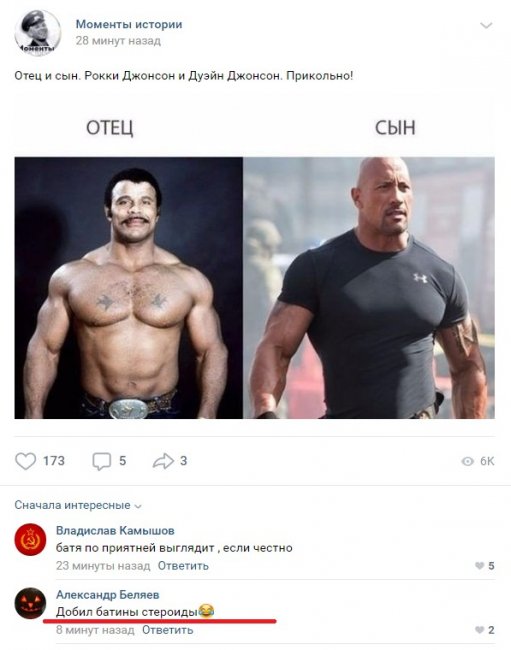Open the СЫН son photo
The height and width of the screenshot is (650, 511).
[369, 288]
